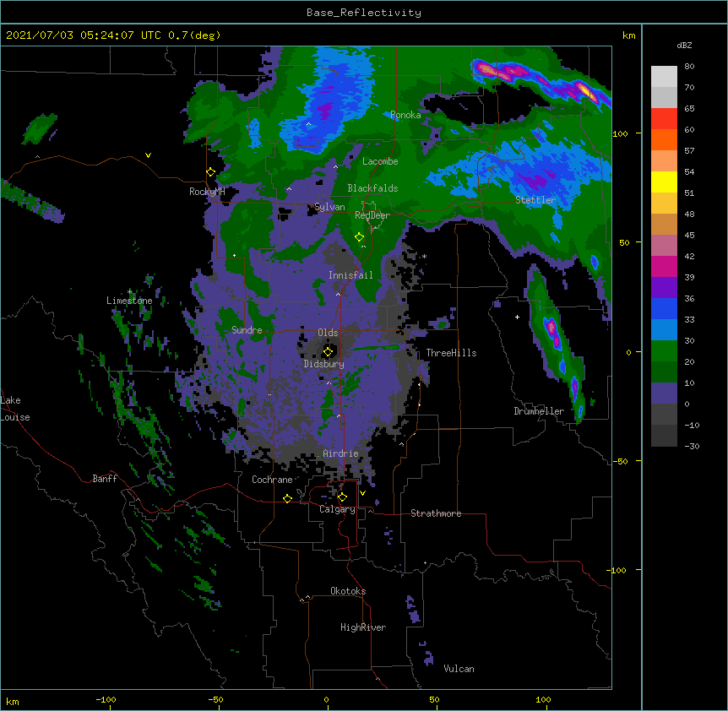Select the yellow diamond marker below Cochrane
This screenshot has height=711, width=728.
coord(287,498)
